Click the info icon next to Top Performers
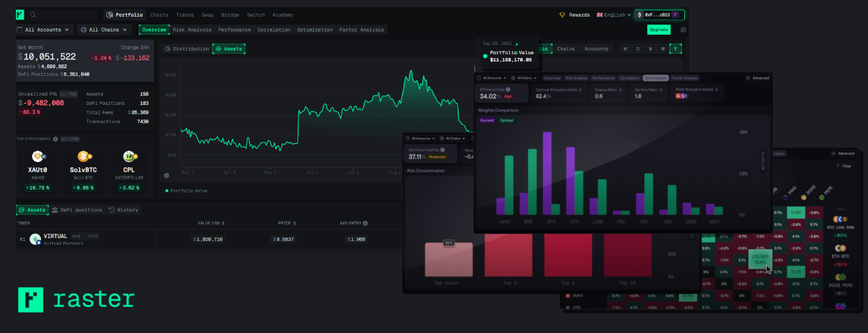Image resolution: width=868 pixels, height=333 pixels. tap(55, 138)
